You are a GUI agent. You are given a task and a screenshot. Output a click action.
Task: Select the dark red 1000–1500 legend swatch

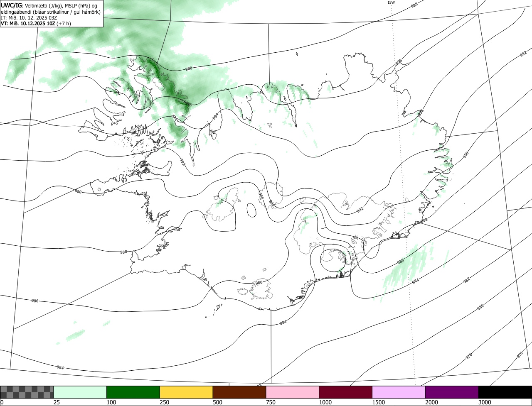tap(346, 392)
